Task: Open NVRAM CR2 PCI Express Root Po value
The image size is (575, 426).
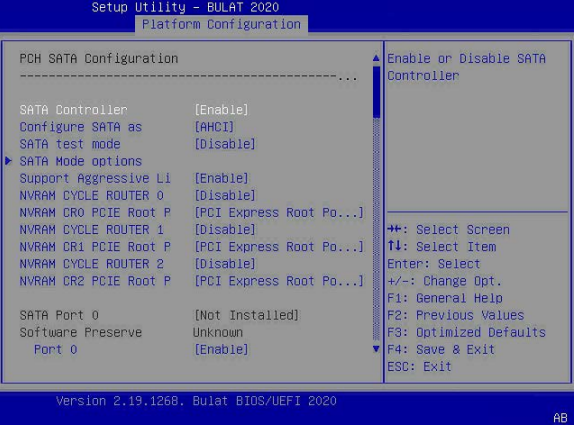Action: (279, 281)
